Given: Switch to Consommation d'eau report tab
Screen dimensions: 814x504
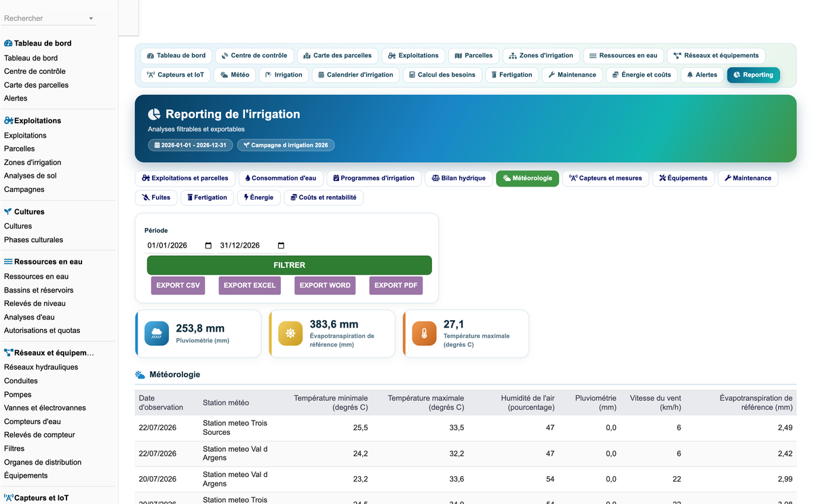Looking at the screenshot, I should coord(280,178).
